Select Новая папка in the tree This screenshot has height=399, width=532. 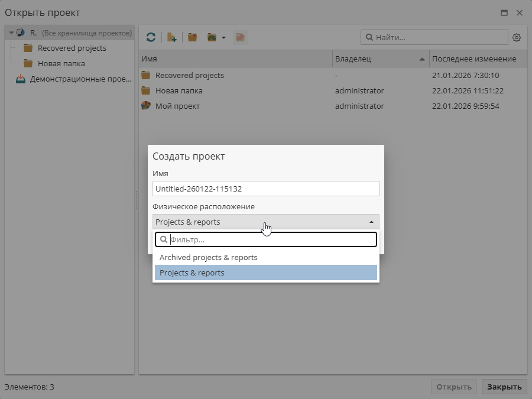pyautogui.click(x=61, y=64)
